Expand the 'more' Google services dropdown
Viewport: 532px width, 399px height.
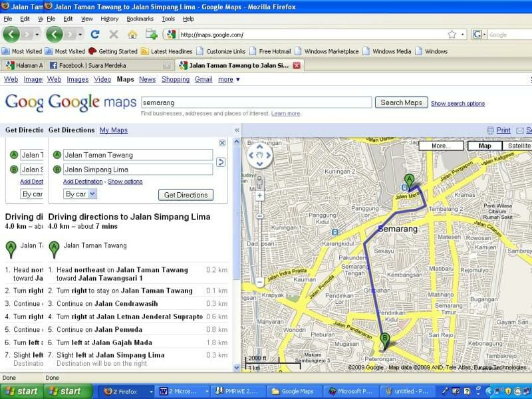(229, 79)
